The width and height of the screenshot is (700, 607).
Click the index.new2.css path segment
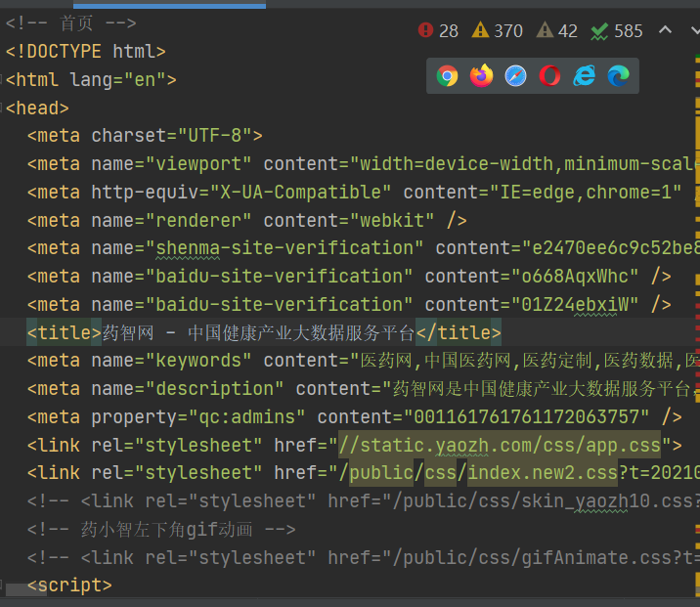(x=543, y=473)
